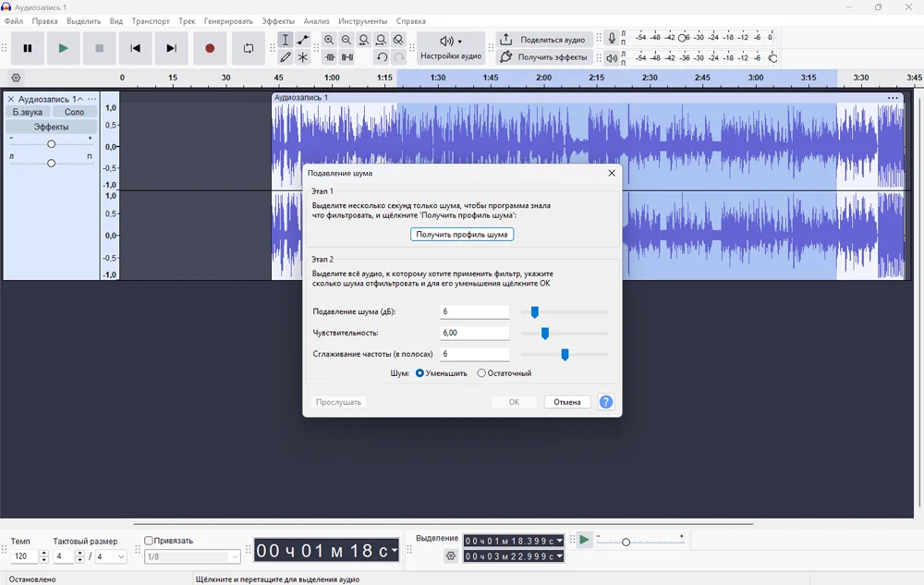Select the 'Остаточный' noise radio button

(481, 373)
